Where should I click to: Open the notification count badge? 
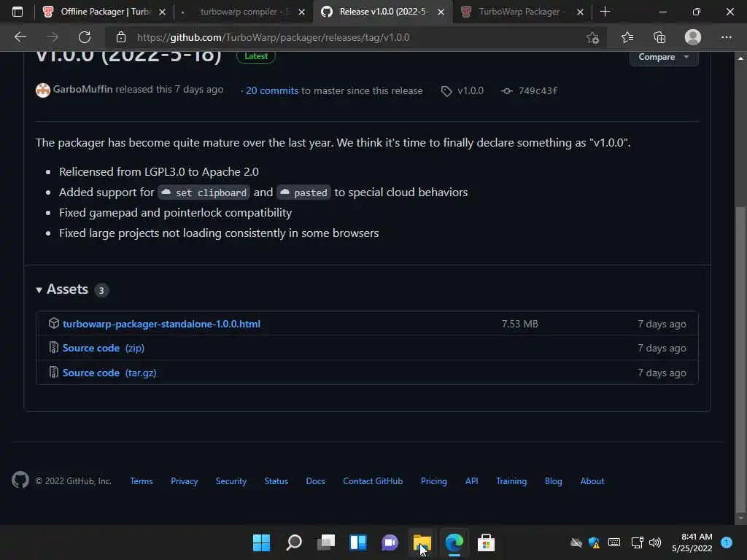727,542
